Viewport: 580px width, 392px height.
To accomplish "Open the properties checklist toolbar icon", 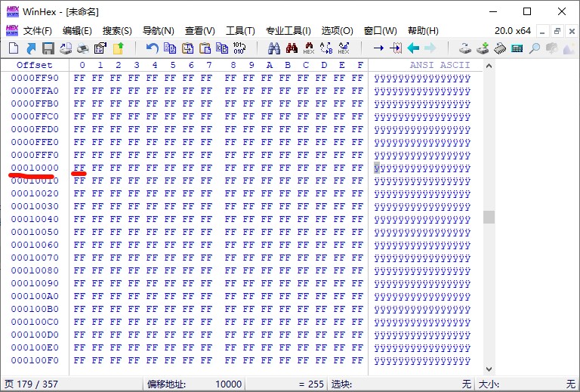I will 100,48.
